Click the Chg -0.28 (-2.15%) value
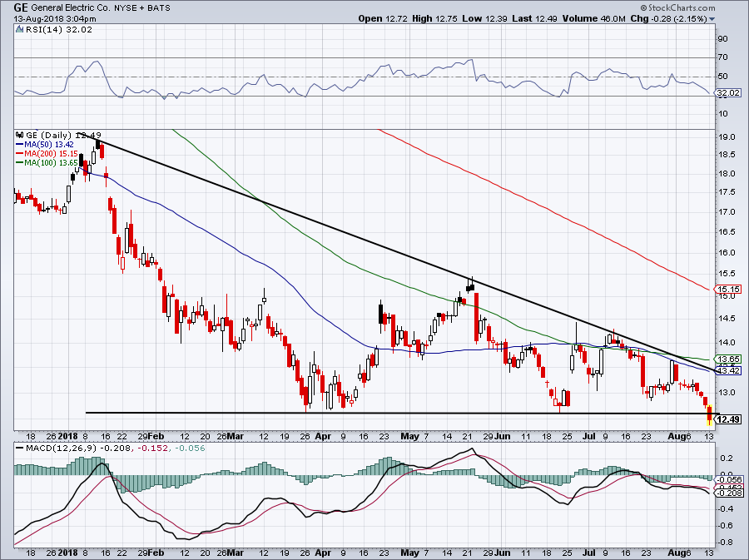749x560 pixels. [669, 19]
